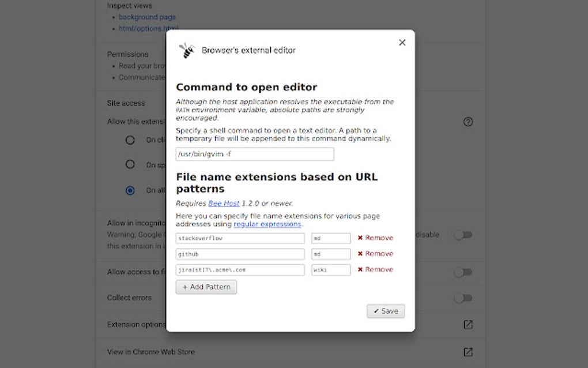Click the 'View in Chrome Web Store' text
Screen dimensions: 588x368
(x=151, y=352)
